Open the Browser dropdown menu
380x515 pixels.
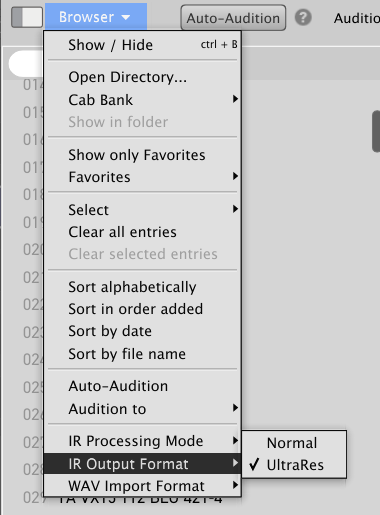[x=96, y=17]
